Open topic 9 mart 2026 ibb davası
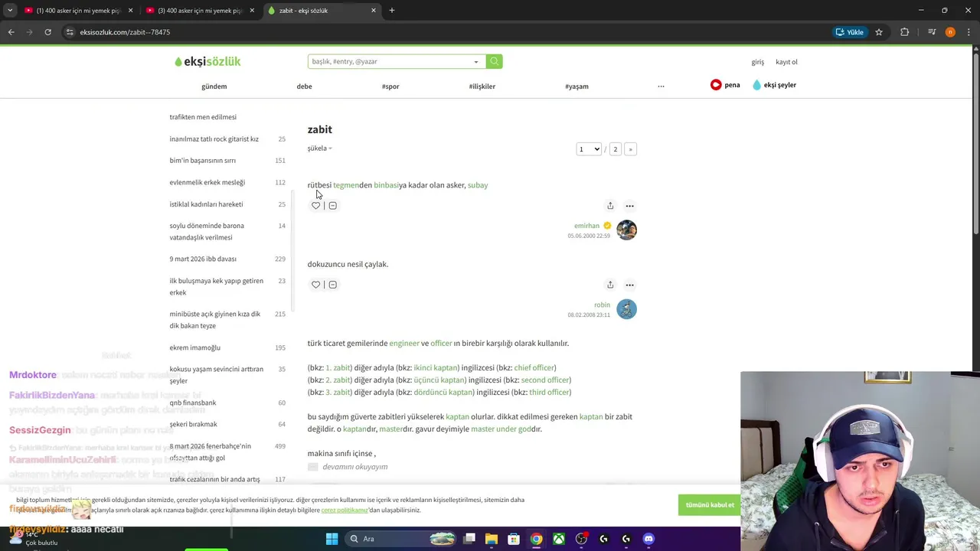The width and height of the screenshot is (980, 551). (203, 259)
